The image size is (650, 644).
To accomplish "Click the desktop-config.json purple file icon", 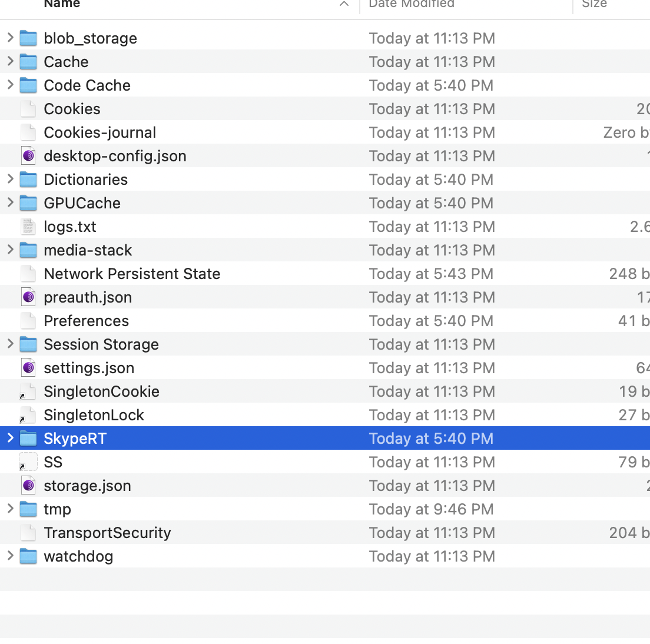I will [x=28, y=156].
